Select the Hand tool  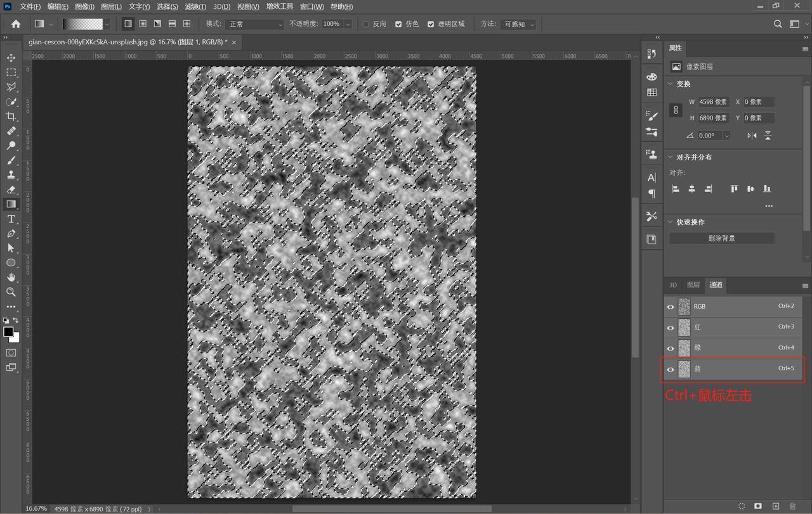point(11,277)
